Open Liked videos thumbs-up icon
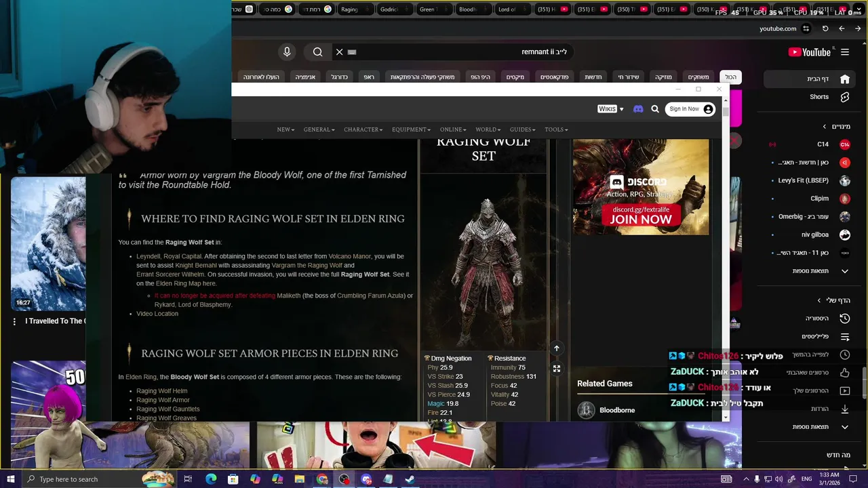Viewport: 868px width, 488px height. pyautogui.click(x=845, y=373)
